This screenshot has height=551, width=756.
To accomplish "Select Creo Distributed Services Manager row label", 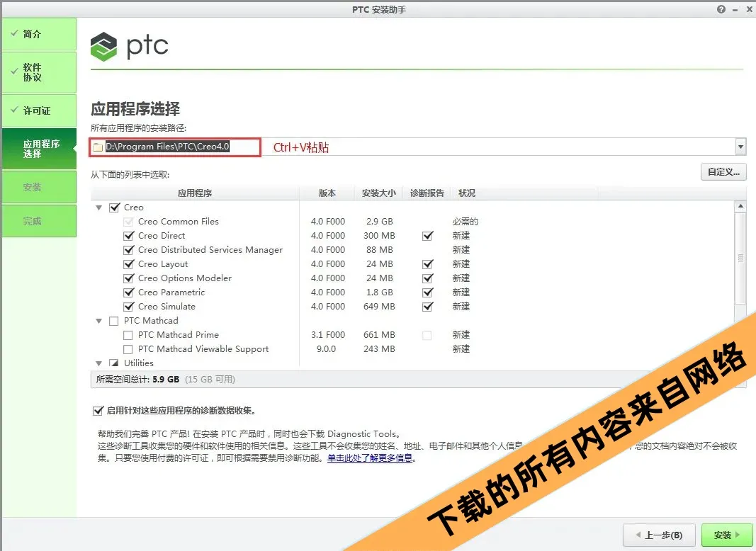I will [x=210, y=250].
